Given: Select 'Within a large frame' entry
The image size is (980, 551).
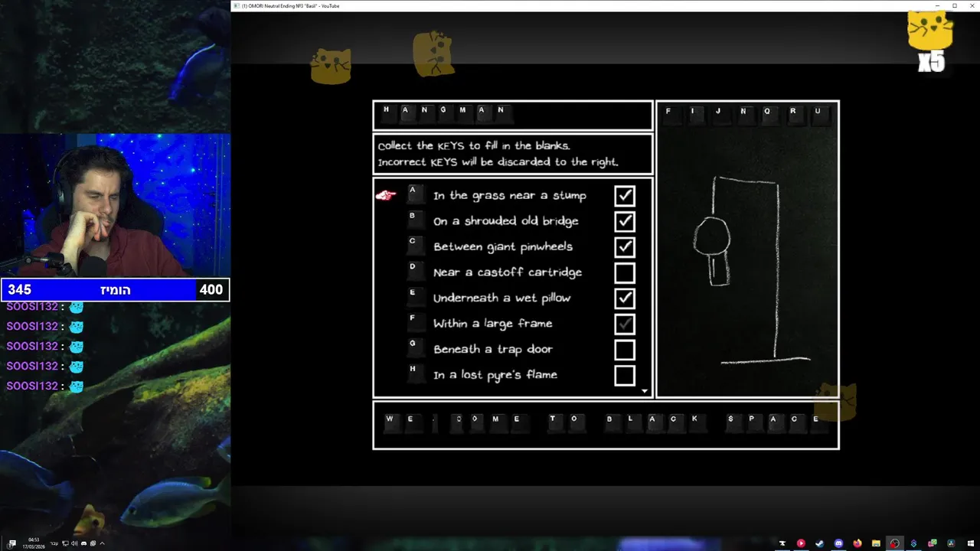Looking at the screenshot, I should point(493,324).
